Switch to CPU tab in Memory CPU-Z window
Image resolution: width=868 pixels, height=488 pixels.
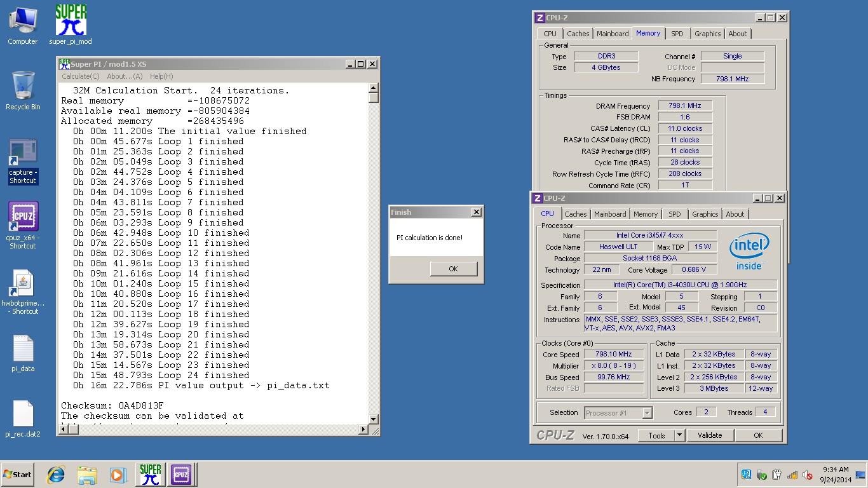[550, 34]
